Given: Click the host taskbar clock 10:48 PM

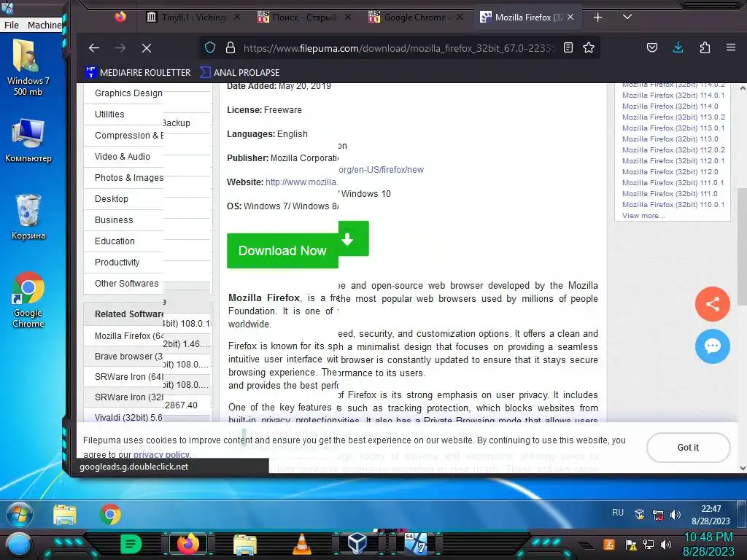Looking at the screenshot, I should point(708,537).
